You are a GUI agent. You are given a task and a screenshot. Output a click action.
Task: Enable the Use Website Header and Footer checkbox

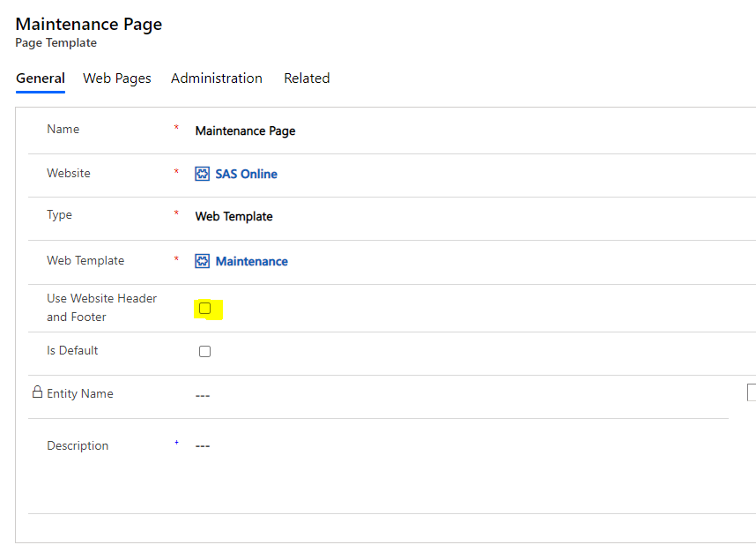205,309
